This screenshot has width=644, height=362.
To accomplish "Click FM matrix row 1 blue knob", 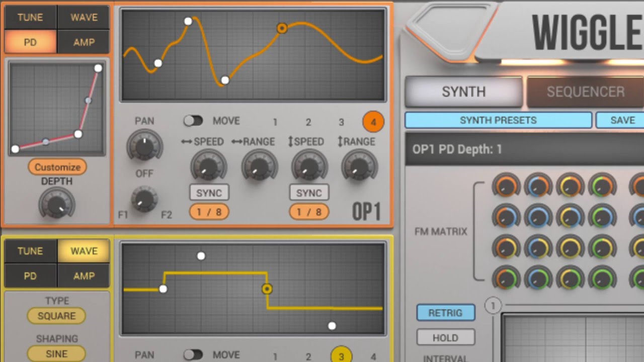I will (538, 186).
